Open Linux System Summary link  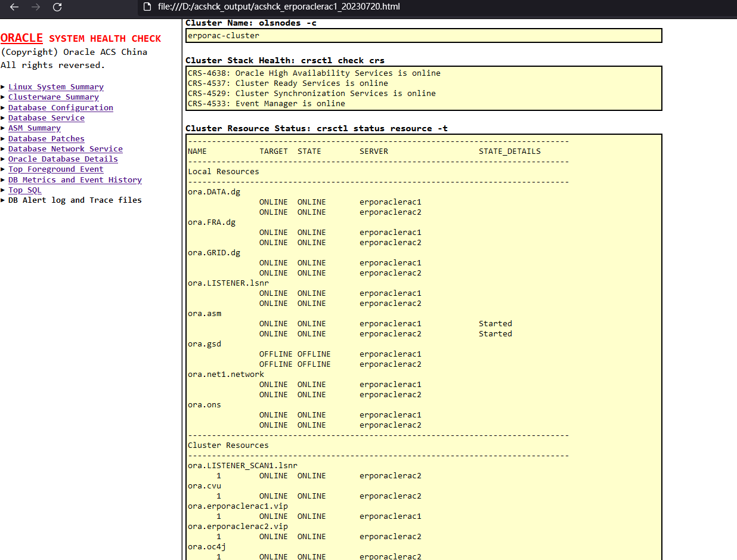56,87
